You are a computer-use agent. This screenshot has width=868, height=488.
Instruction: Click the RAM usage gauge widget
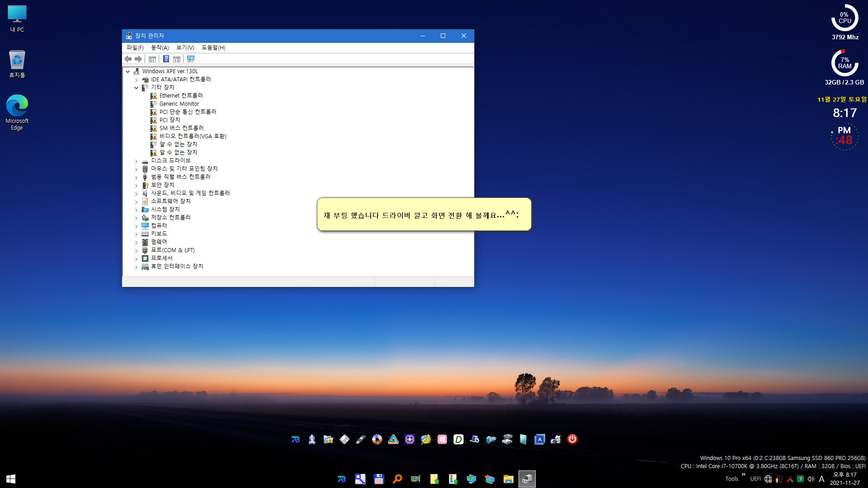844,63
